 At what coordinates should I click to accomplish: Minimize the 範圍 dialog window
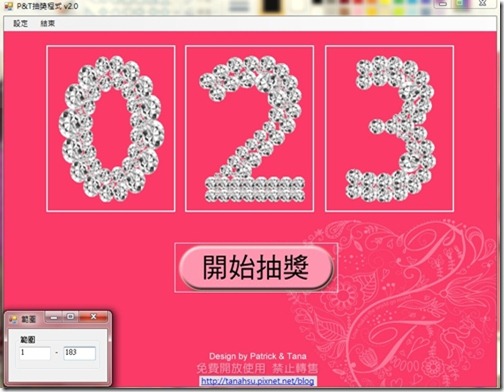(x=54, y=317)
